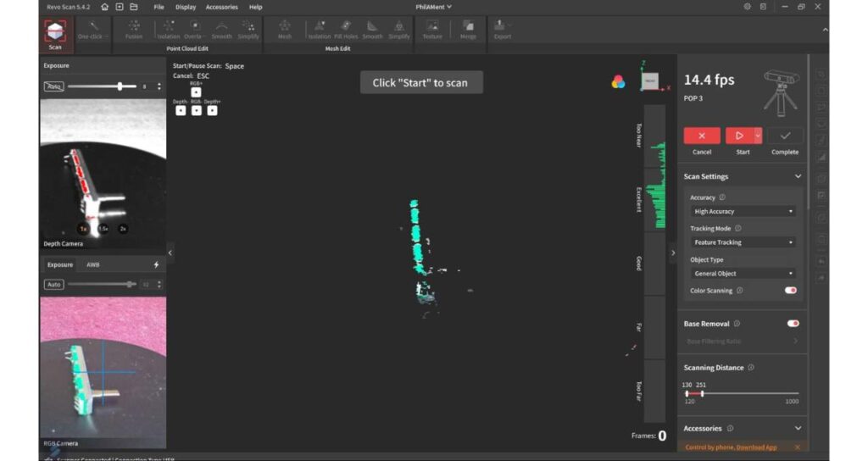Open the Accuracy dropdown
This screenshot has height=461, width=868.
click(x=743, y=211)
